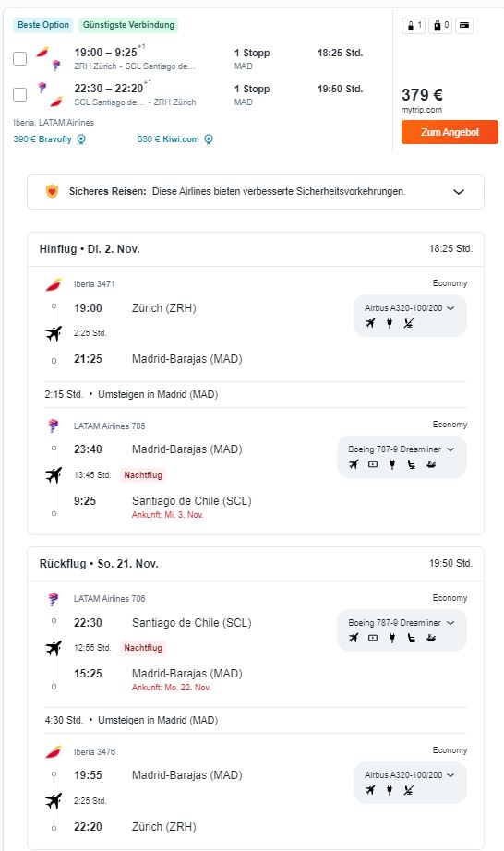Click the location pin next to Kiwi.com
This screenshot has width=504, height=851.
point(209,139)
